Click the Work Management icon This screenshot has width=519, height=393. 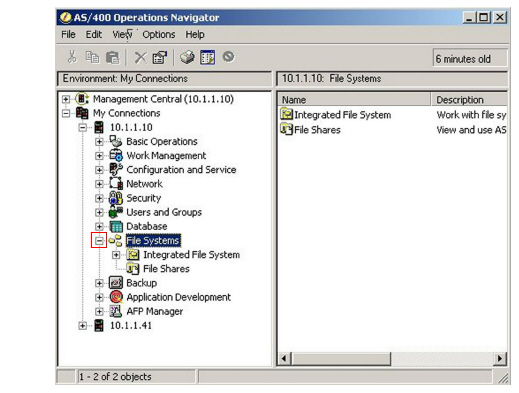pyautogui.click(x=116, y=155)
